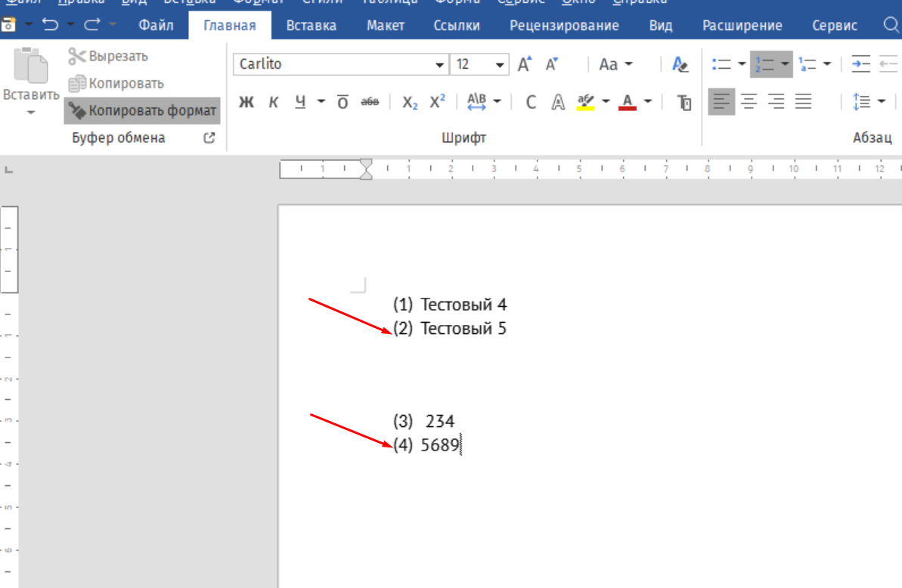Apply subscript X₂ formatting

coord(410,102)
